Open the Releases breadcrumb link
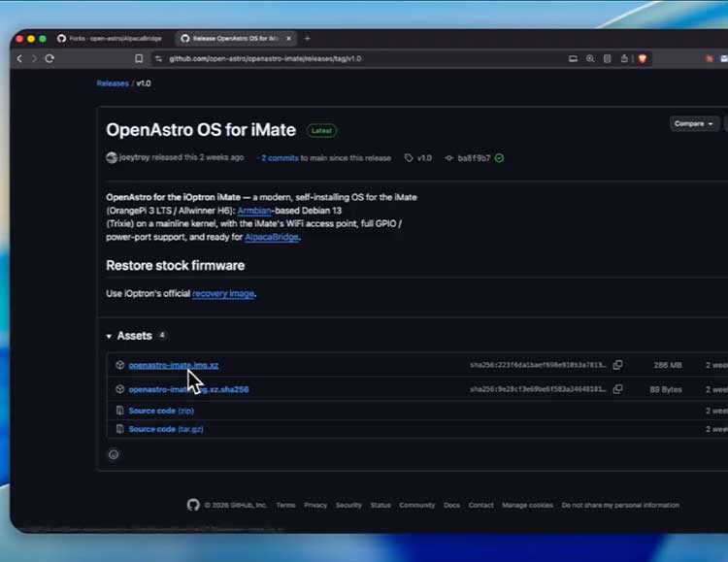Viewport: 728px width, 562px height. (113, 83)
